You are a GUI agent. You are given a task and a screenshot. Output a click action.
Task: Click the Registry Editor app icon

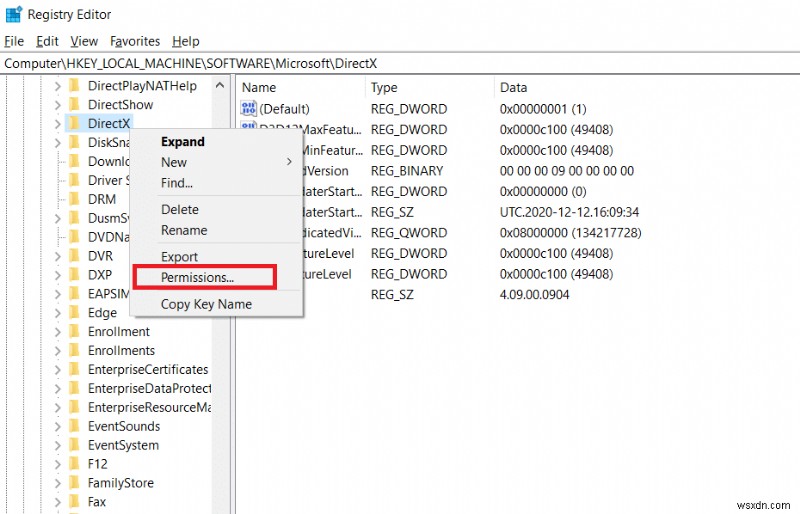tap(13, 14)
